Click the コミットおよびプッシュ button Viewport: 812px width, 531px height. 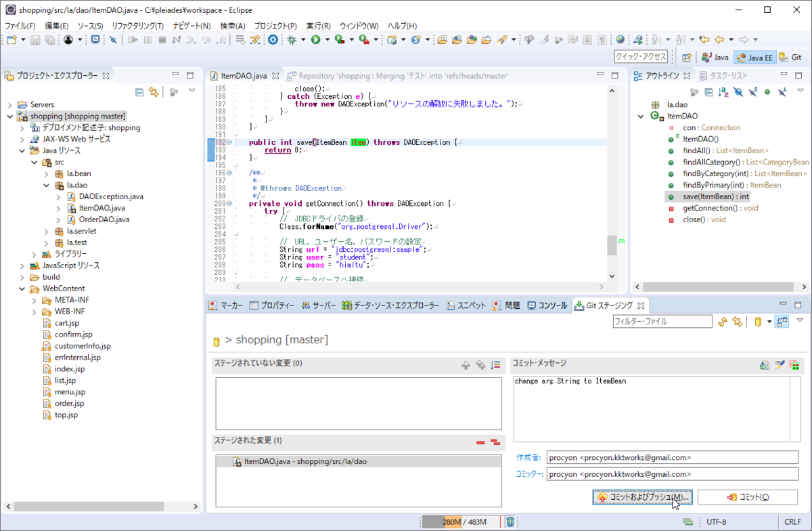tap(641, 496)
